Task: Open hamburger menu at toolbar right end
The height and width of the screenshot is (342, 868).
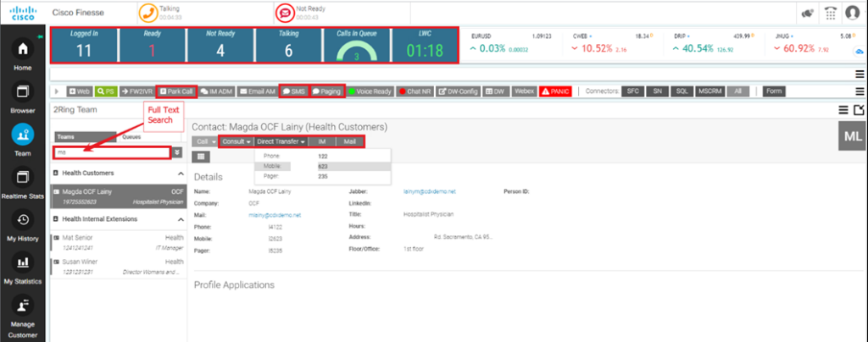Action: coord(860,91)
